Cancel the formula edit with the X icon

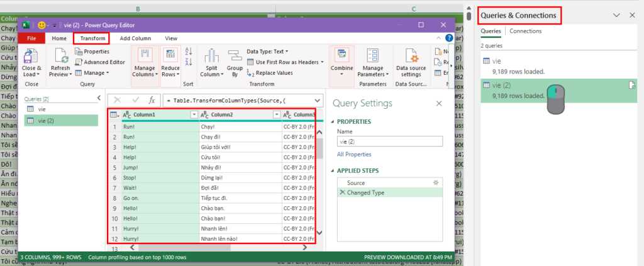click(x=117, y=100)
